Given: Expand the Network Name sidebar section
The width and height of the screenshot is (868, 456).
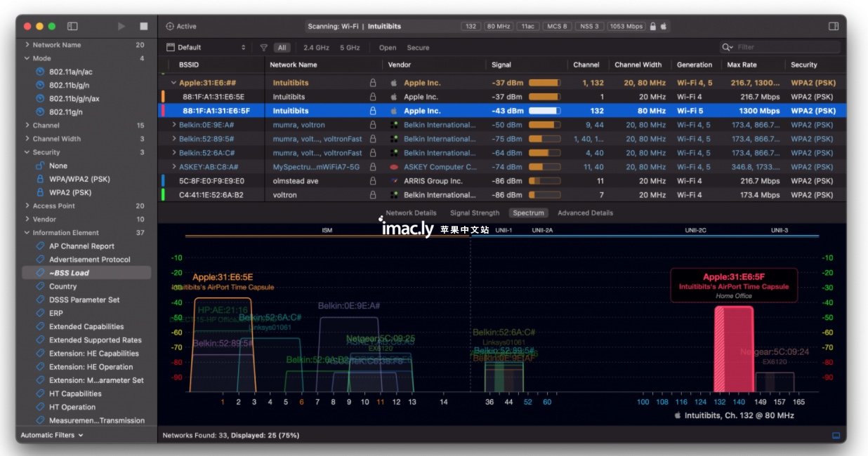Looking at the screenshot, I should click(x=27, y=45).
